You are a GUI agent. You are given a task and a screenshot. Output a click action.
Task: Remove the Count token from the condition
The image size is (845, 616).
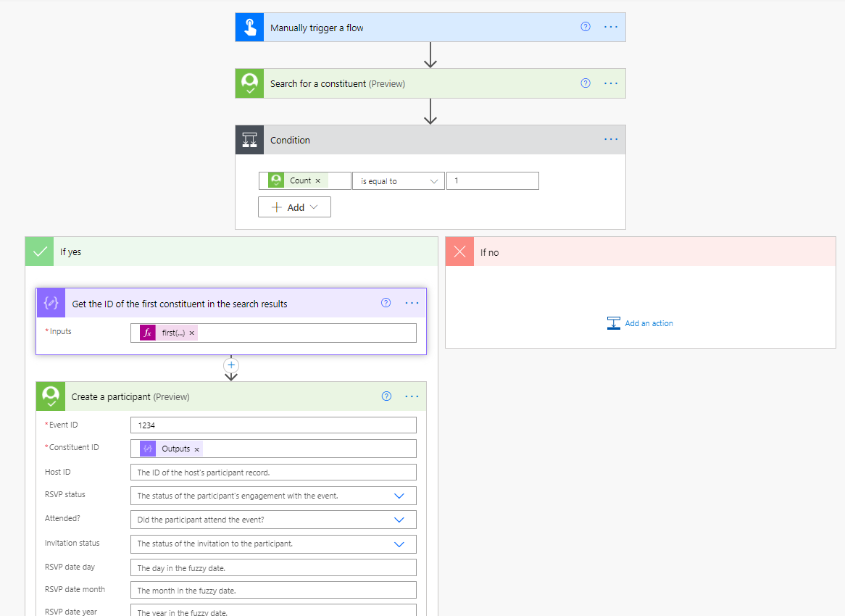(x=317, y=181)
